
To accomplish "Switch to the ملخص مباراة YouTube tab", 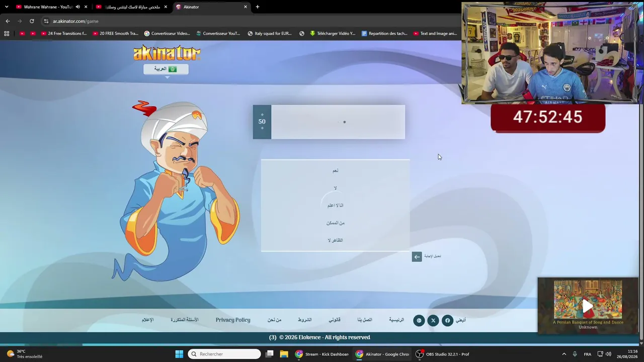I will click(x=132, y=7).
